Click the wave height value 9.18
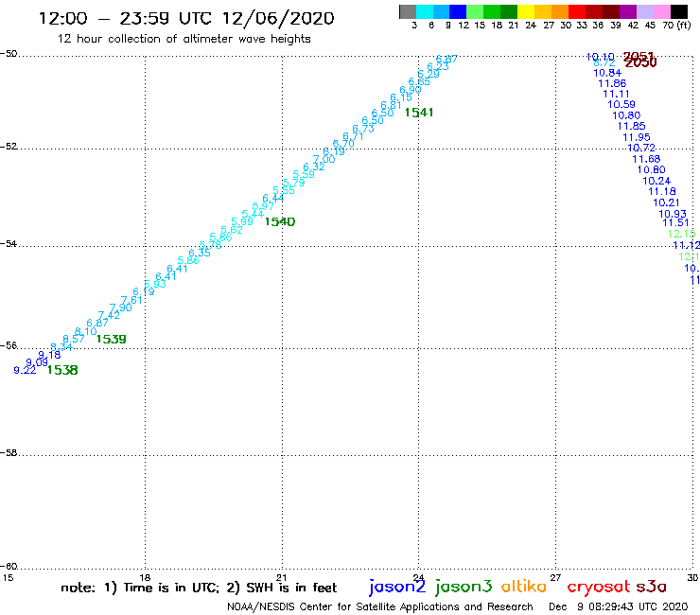Viewport: 700px width, 615px height. point(49,355)
